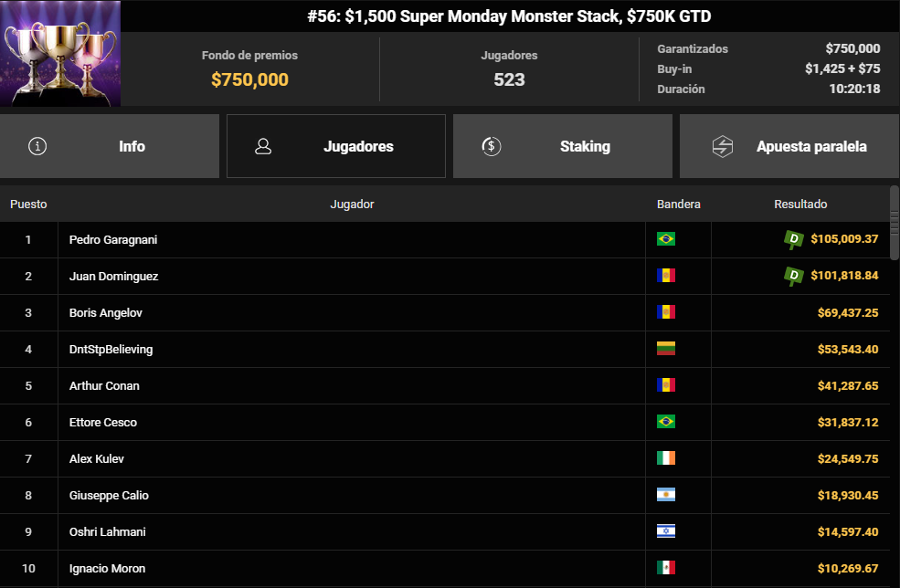This screenshot has height=588, width=900.
Task: Click the Apuesta paralela swap icon
Action: (723, 146)
